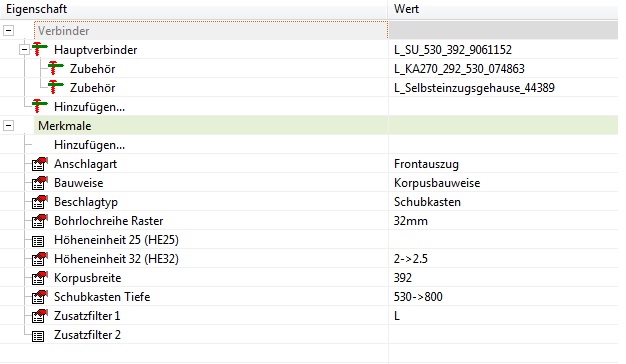The image size is (626, 364).
Task: Click Hinzufügen... under Merkmale
Action: 89,145
